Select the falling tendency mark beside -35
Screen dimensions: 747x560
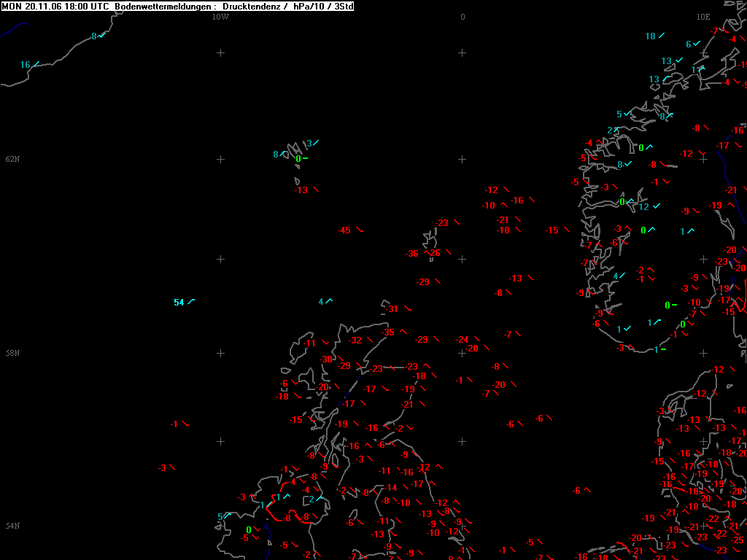[403, 332]
